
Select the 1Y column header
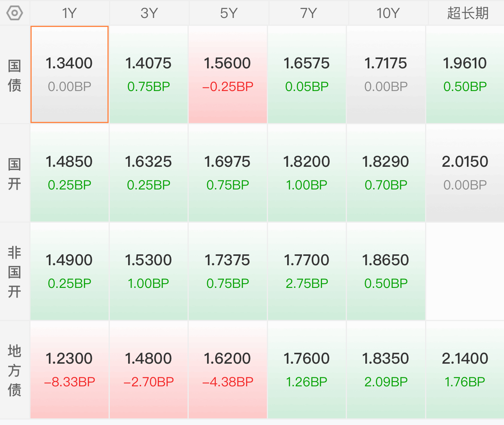coord(70,13)
